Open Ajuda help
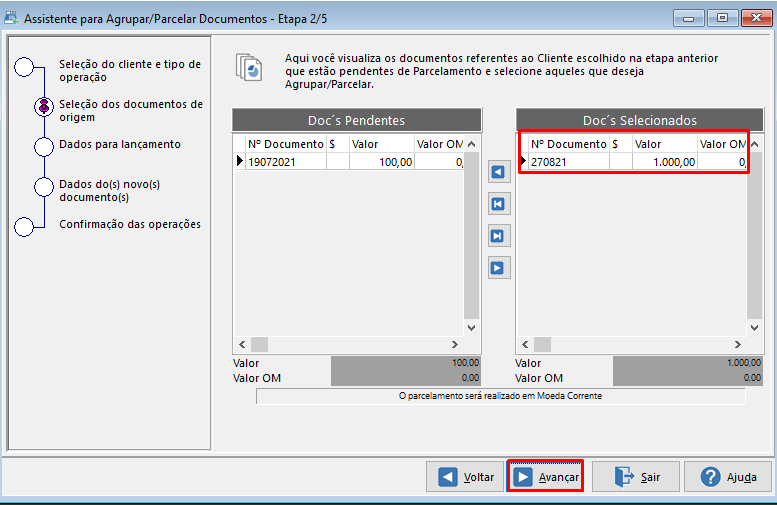The width and height of the screenshot is (777, 505). coord(727,477)
